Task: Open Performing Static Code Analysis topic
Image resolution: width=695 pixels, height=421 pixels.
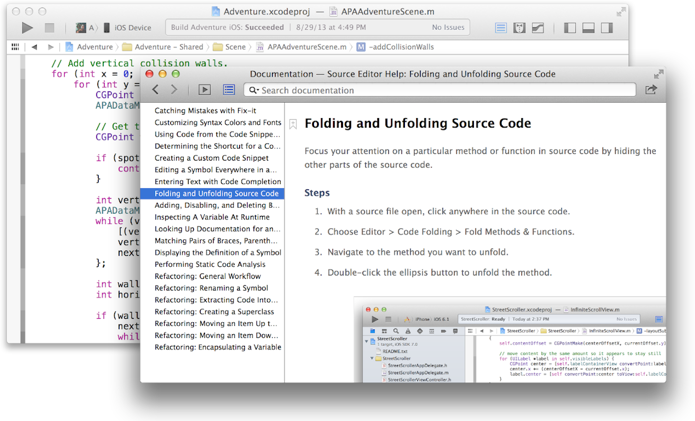Action: pos(210,264)
